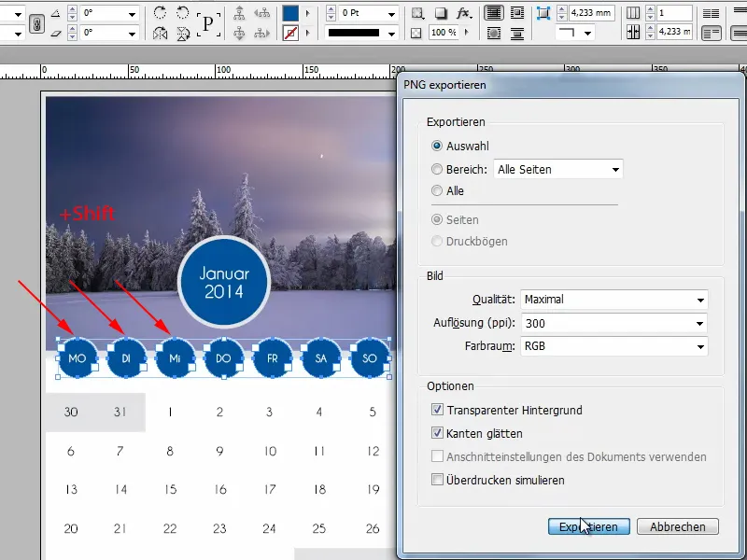The image size is (747, 560).
Task: Click the rotation angle icon
Action: pyautogui.click(x=56, y=13)
